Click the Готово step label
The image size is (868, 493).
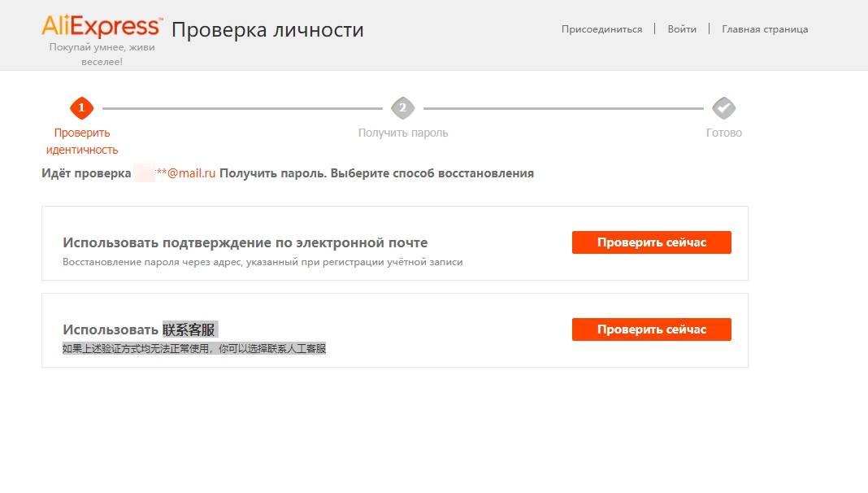coord(723,133)
